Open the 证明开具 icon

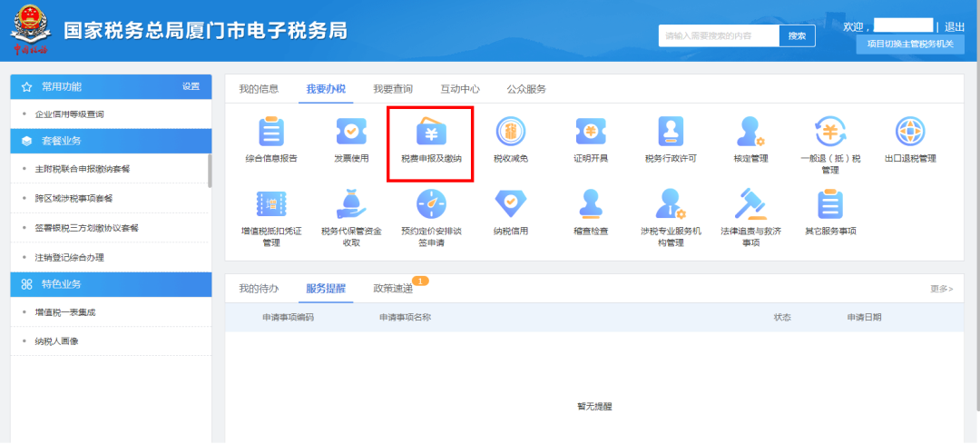pos(591,132)
